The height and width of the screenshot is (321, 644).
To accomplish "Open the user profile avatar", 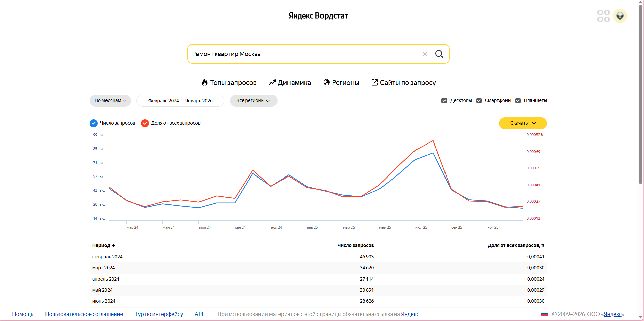I will [620, 16].
